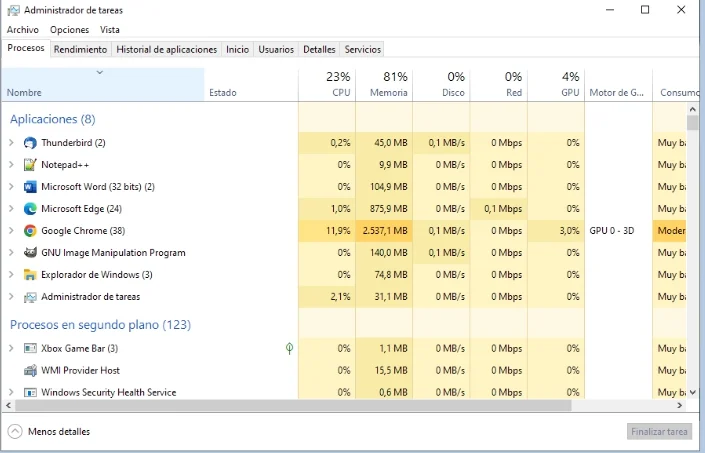The height and width of the screenshot is (453, 705).
Task: Select the Procesos tab
Action: click(26, 48)
